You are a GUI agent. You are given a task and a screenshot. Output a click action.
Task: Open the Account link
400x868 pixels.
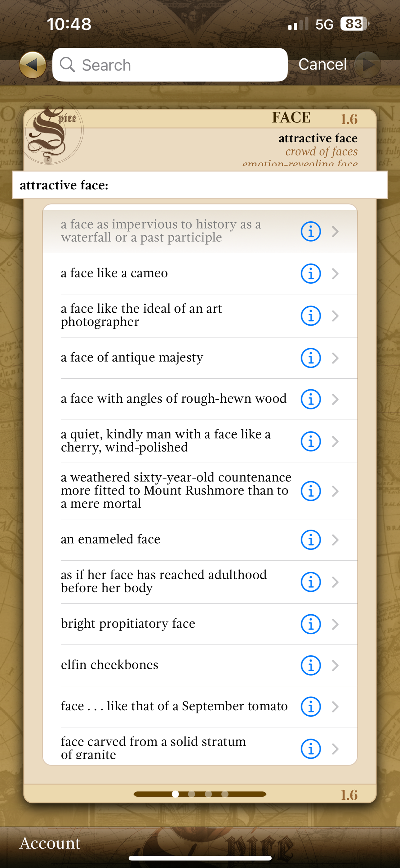[50, 843]
